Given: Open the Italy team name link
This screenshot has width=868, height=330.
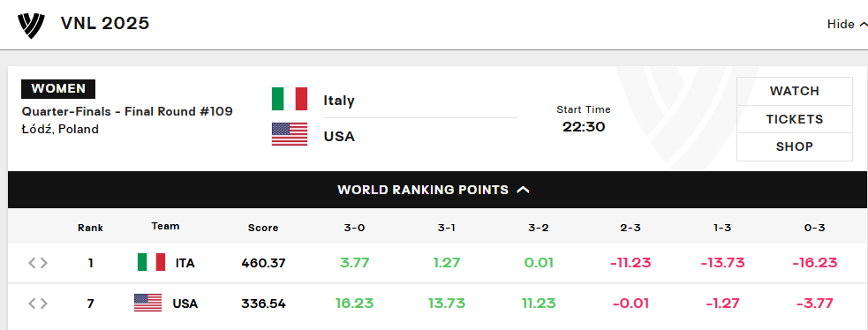Looking at the screenshot, I should point(339,101).
